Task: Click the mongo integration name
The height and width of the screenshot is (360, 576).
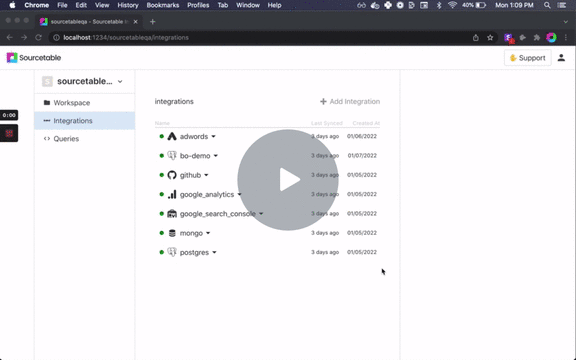Action: pyautogui.click(x=191, y=233)
